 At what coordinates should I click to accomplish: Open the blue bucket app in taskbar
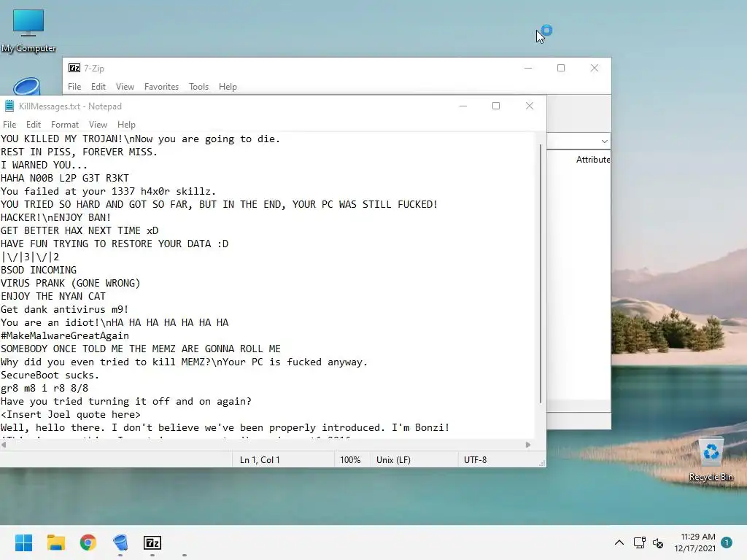click(x=120, y=542)
